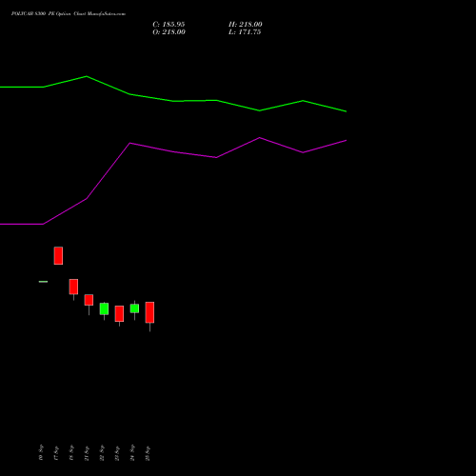Viewport: 476px width, 476px height.
Task: Click the '23 Sep' date label
Action: pos(117,452)
